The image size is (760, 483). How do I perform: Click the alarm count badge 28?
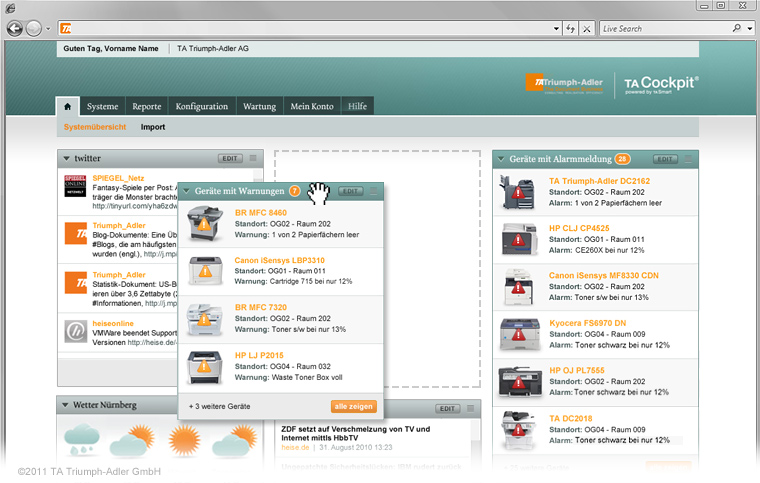[622, 159]
